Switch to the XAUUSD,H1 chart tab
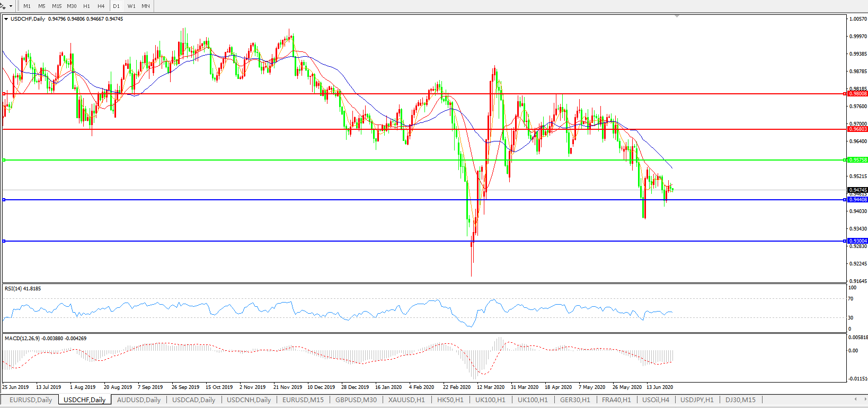This screenshot has height=408, width=868. (x=406, y=400)
